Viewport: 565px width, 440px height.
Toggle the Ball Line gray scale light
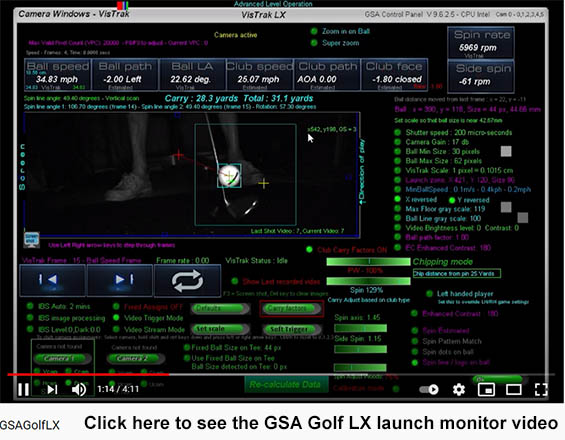(x=397, y=218)
